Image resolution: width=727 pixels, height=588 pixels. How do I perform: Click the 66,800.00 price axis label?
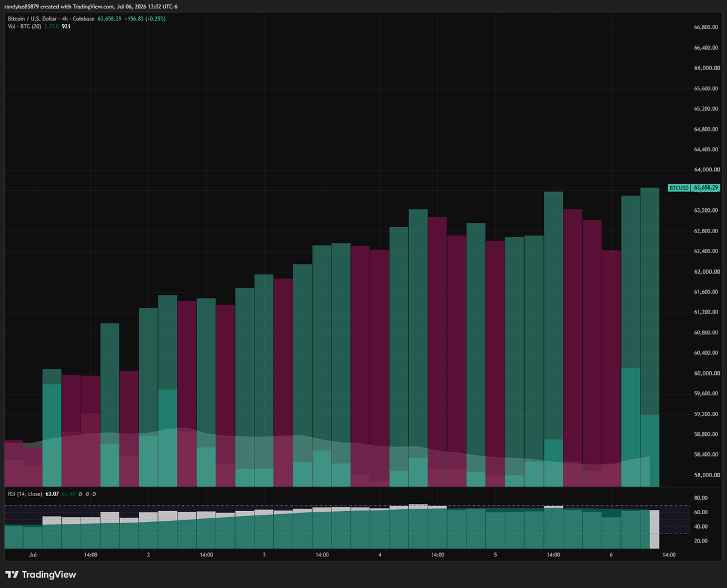(x=706, y=27)
